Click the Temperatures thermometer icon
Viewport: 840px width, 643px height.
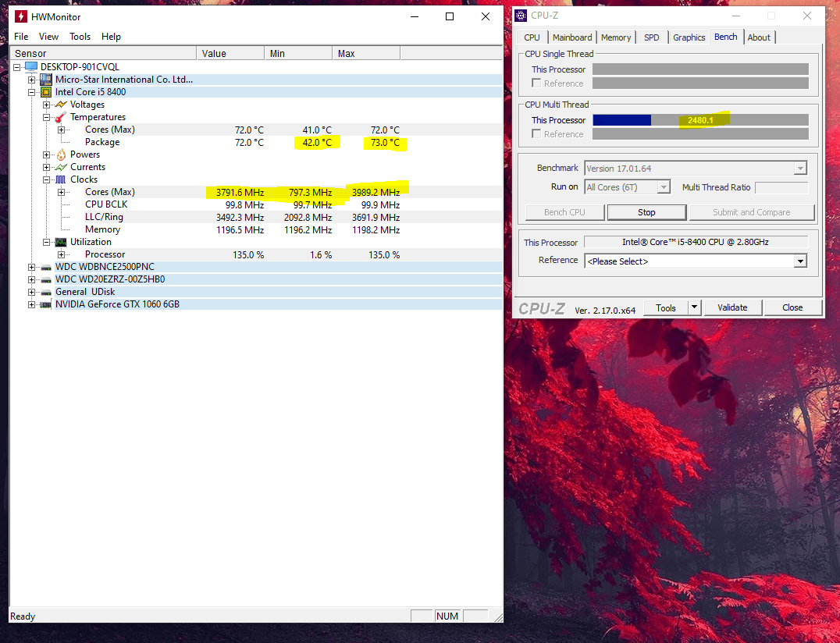pyautogui.click(x=61, y=117)
